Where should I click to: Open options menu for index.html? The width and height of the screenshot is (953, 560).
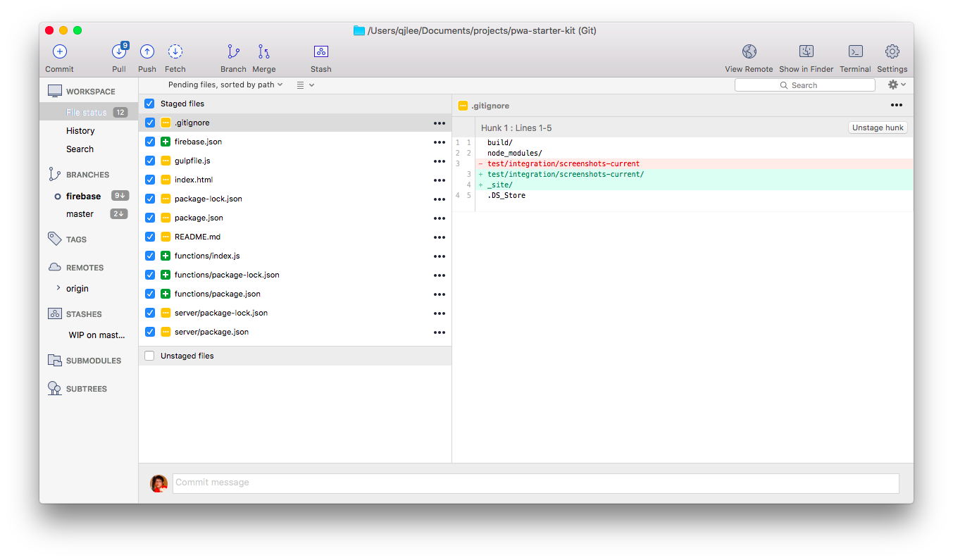tap(440, 180)
